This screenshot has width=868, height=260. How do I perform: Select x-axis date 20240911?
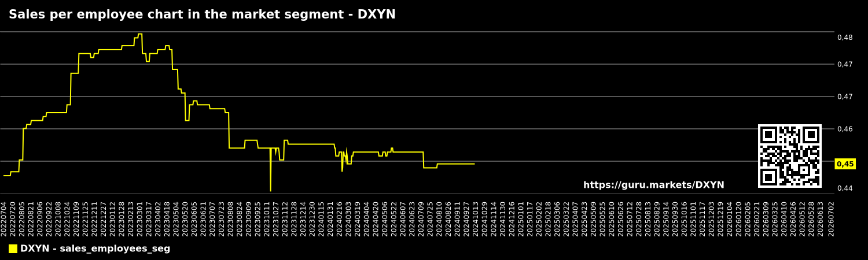click(458, 218)
